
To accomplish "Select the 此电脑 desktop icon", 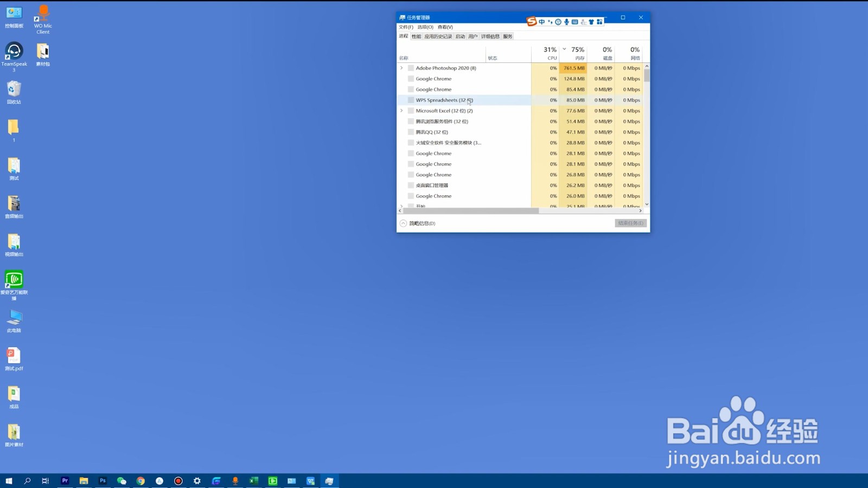I will [x=14, y=321].
